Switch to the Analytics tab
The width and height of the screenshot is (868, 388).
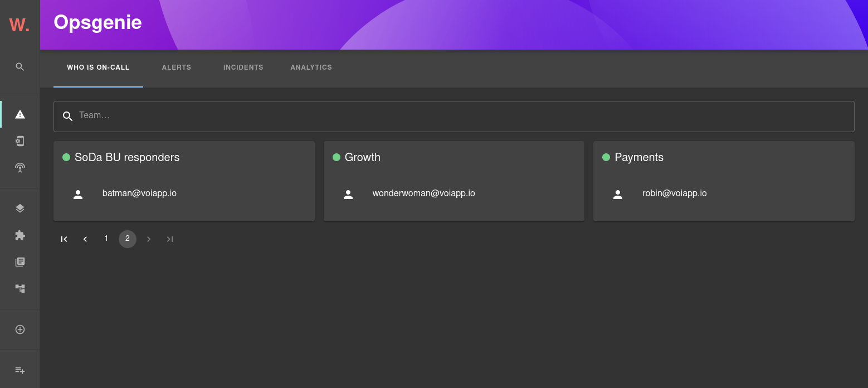pos(311,67)
